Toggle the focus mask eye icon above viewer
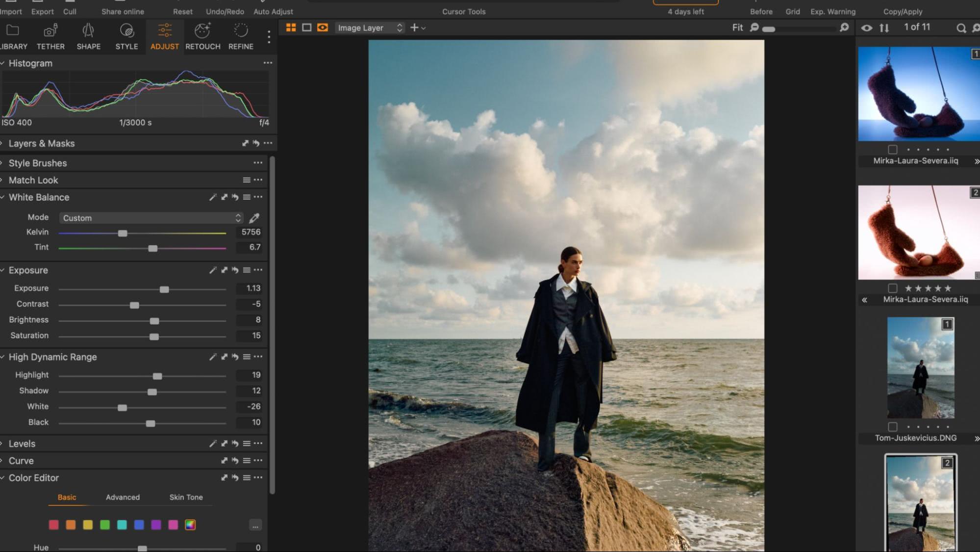 coord(322,27)
